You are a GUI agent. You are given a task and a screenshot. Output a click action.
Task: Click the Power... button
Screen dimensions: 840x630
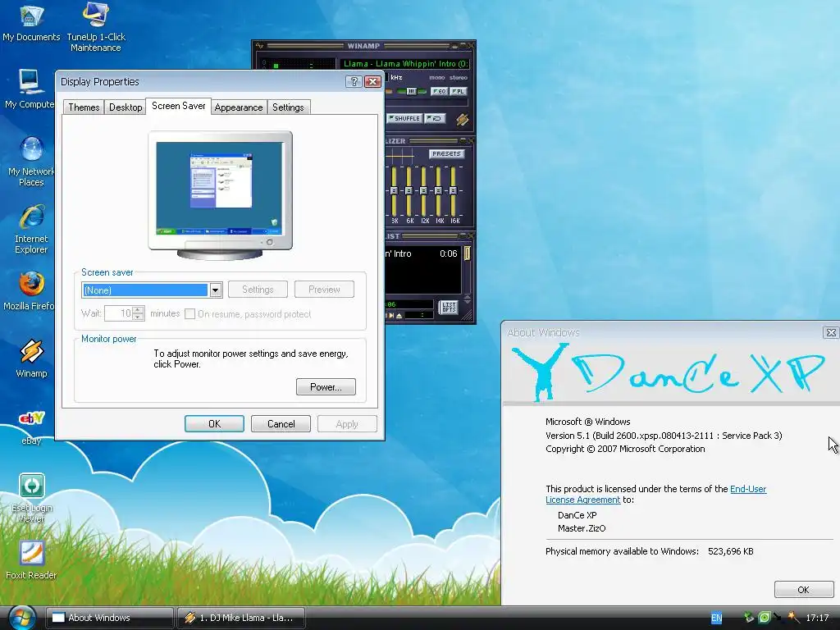[x=326, y=387]
